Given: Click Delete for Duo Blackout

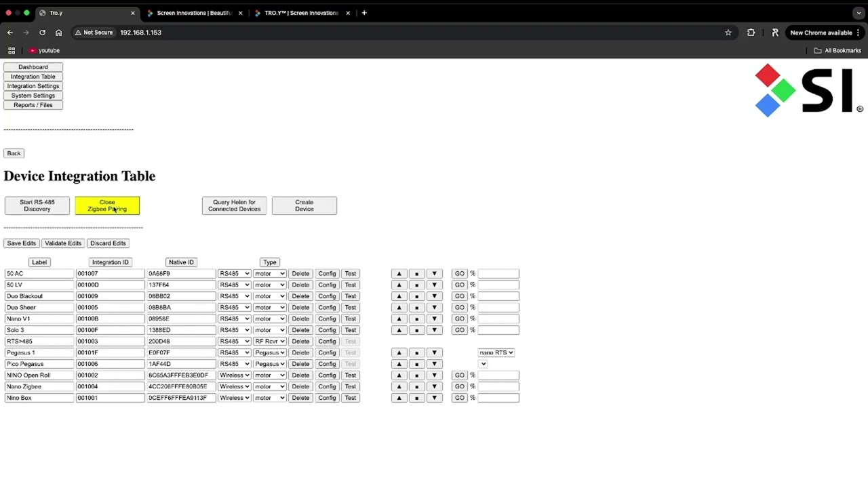Looking at the screenshot, I should pyautogui.click(x=300, y=296).
